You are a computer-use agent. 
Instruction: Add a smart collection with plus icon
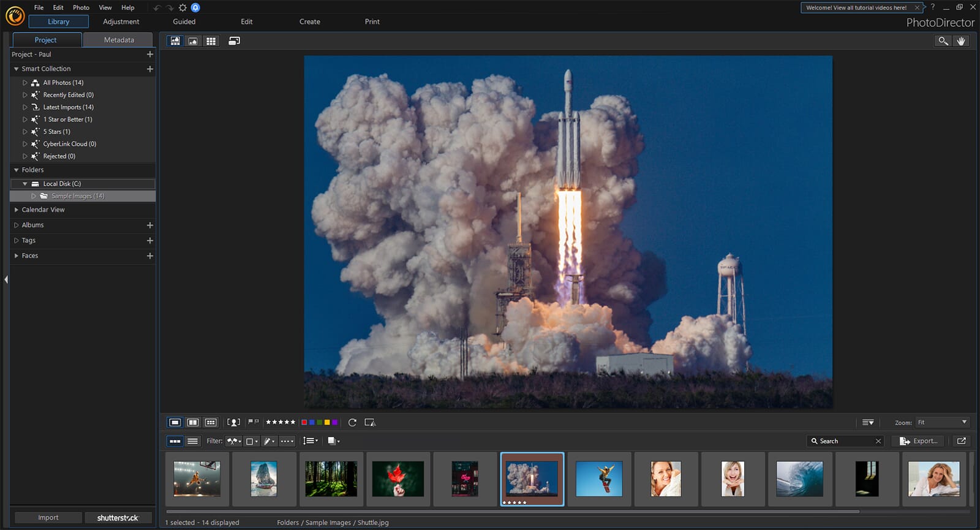pos(150,69)
